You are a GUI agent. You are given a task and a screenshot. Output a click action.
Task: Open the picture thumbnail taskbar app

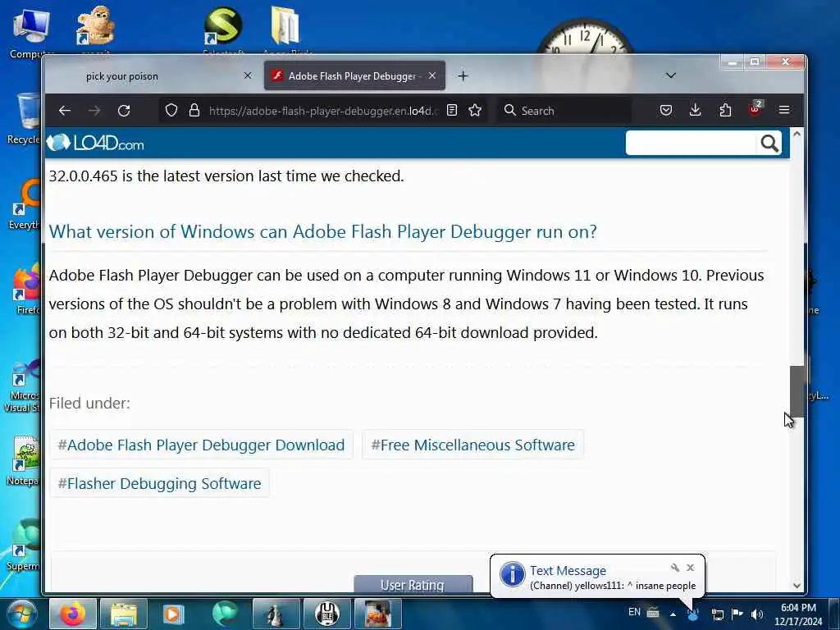point(377,614)
